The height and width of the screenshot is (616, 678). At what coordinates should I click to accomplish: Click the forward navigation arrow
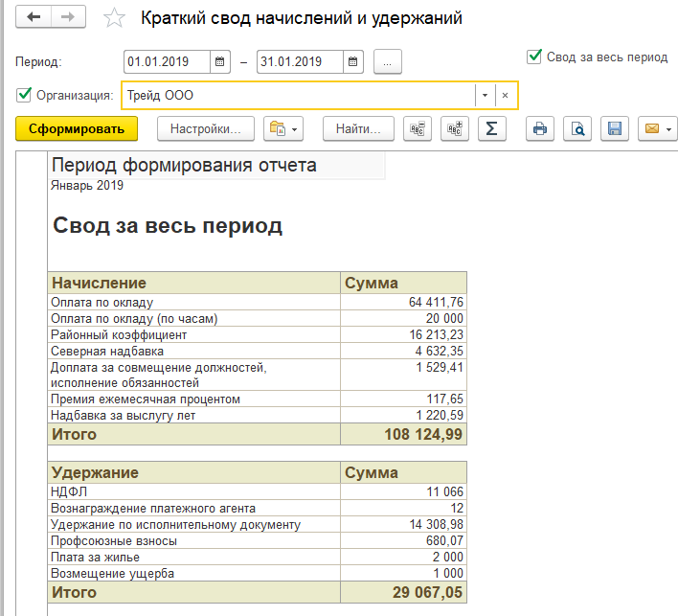(x=67, y=17)
